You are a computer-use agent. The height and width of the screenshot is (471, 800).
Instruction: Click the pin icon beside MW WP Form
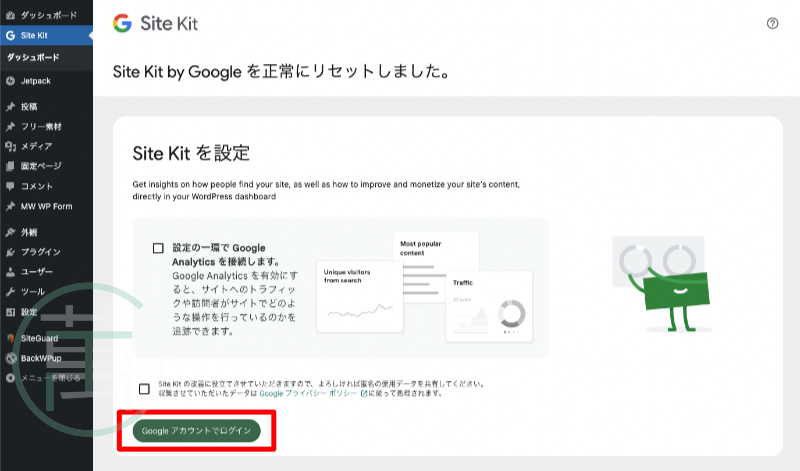(x=10, y=206)
